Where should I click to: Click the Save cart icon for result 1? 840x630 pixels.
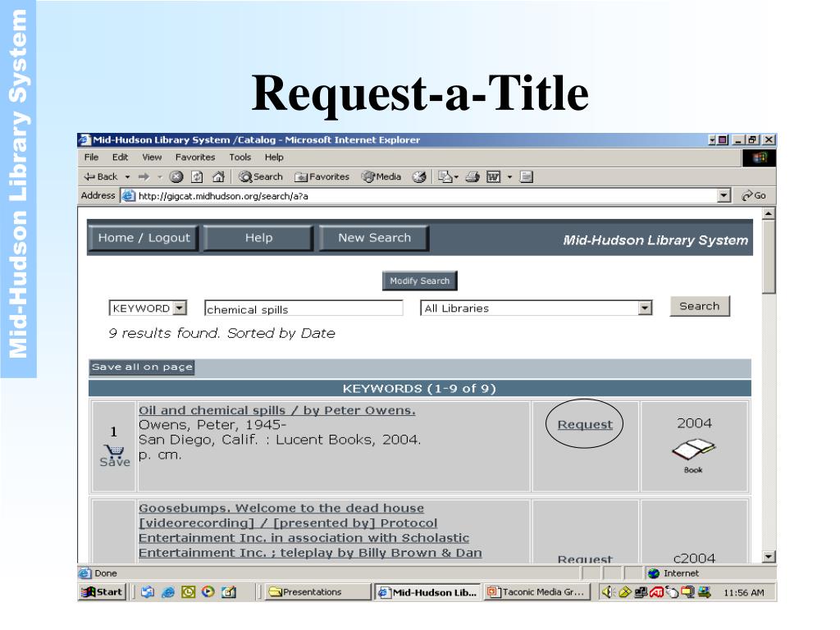(x=115, y=456)
